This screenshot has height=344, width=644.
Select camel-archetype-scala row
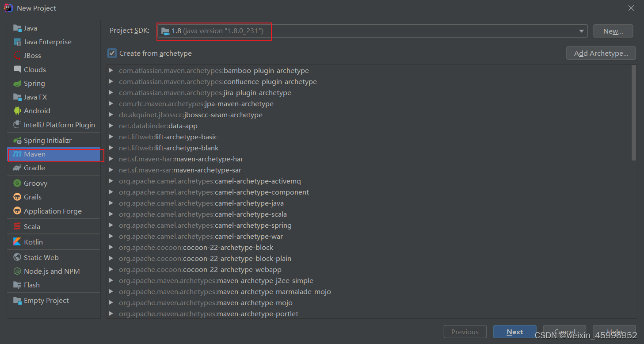point(369,214)
